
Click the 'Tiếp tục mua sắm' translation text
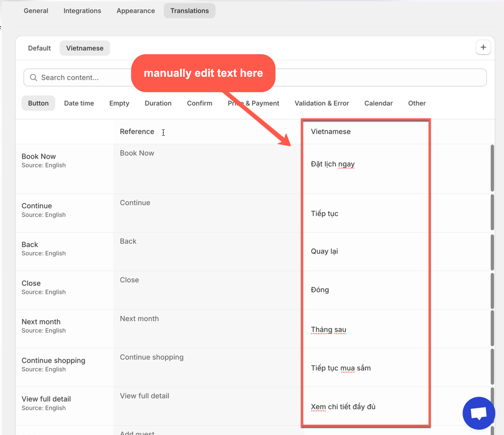click(340, 368)
